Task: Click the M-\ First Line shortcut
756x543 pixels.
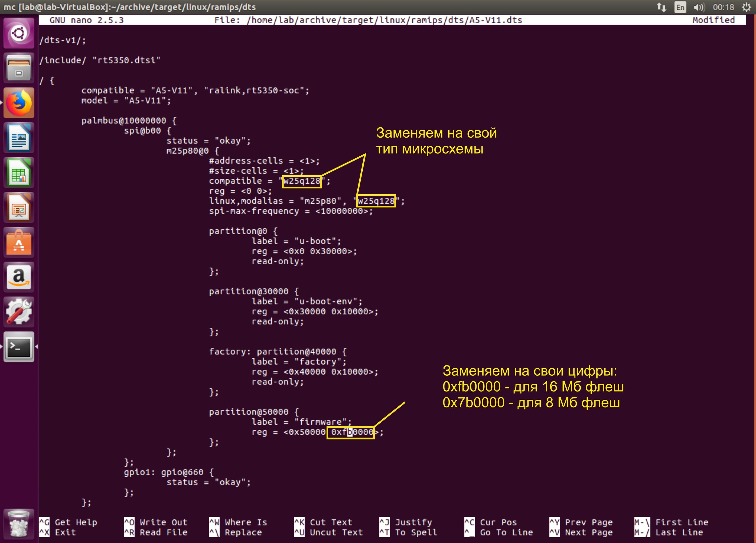Action: (671, 522)
